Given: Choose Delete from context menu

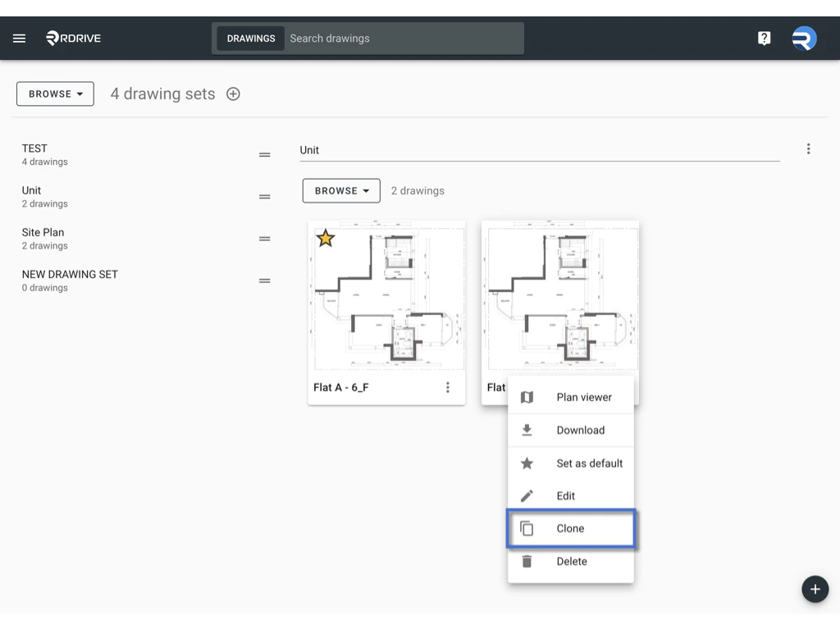Looking at the screenshot, I should click(571, 561).
